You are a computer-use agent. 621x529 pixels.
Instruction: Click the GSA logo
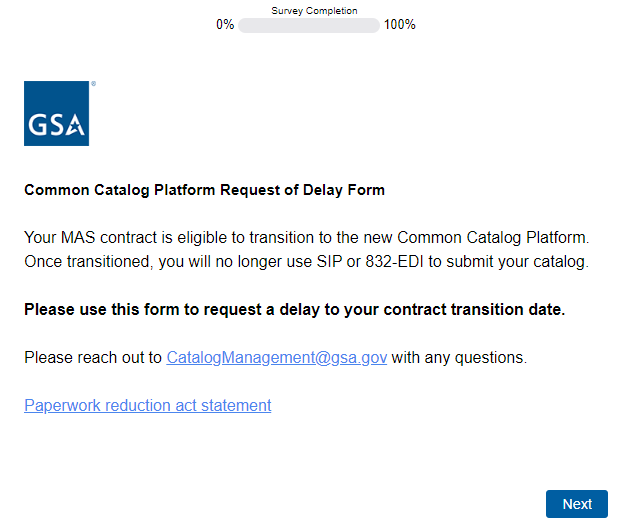(x=56, y=113)
